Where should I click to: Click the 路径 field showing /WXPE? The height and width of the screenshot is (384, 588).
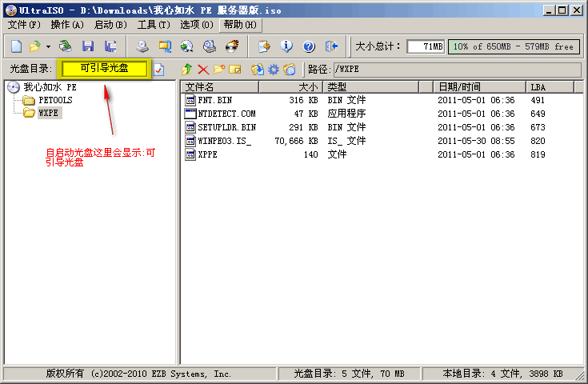pyautogui.click(x=457, y=70)
